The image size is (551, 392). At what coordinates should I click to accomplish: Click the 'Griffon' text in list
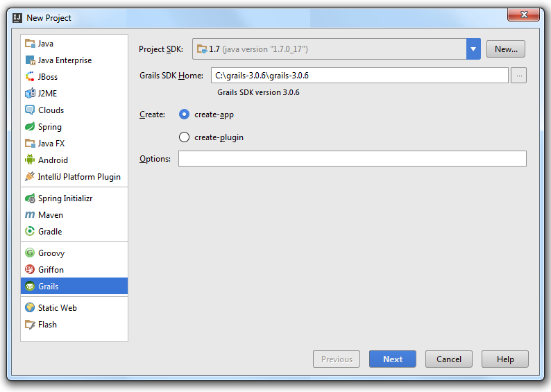tap(51, 269)
